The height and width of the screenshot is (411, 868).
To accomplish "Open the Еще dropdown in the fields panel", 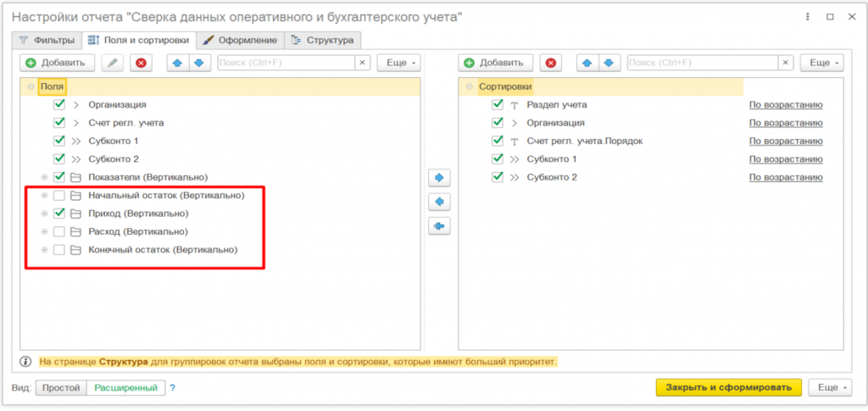I will (x=402, y=63).
